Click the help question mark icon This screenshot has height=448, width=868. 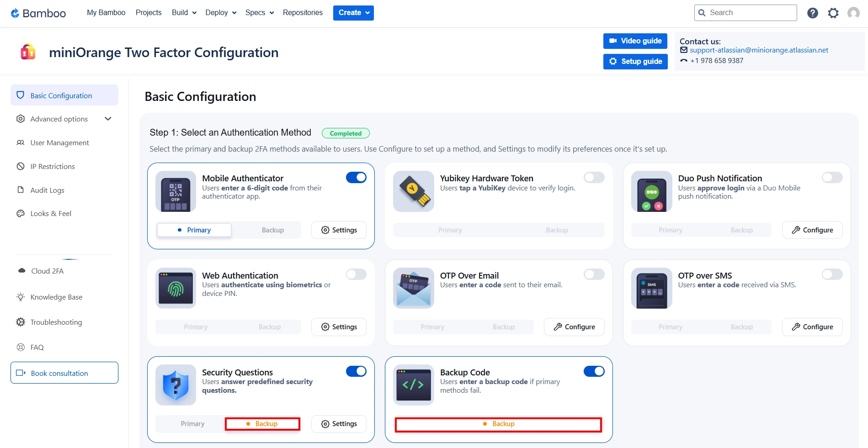pos(812,13)
